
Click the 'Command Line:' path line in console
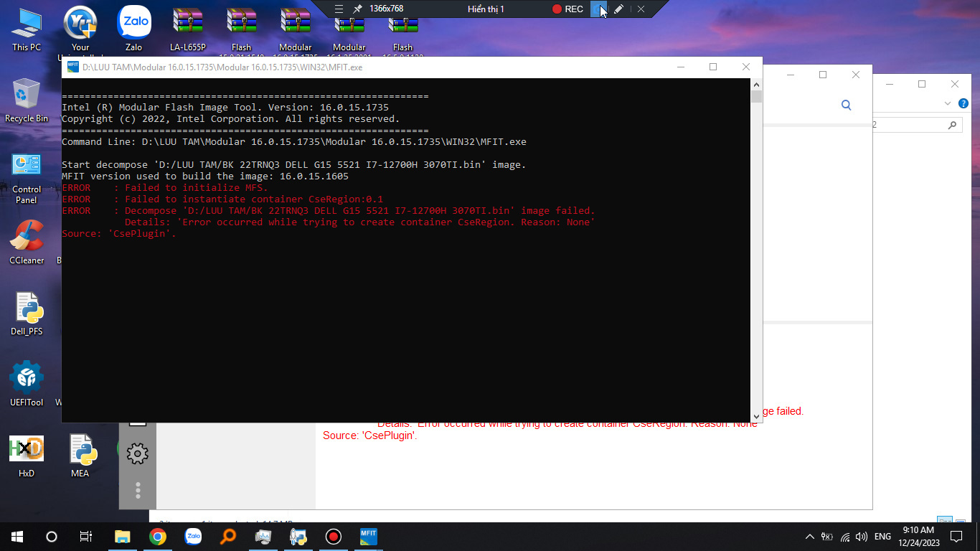pos(294,142)
